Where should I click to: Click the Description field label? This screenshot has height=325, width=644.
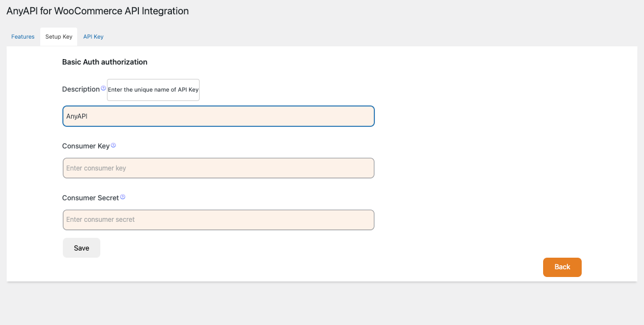(x=80, y=89)
